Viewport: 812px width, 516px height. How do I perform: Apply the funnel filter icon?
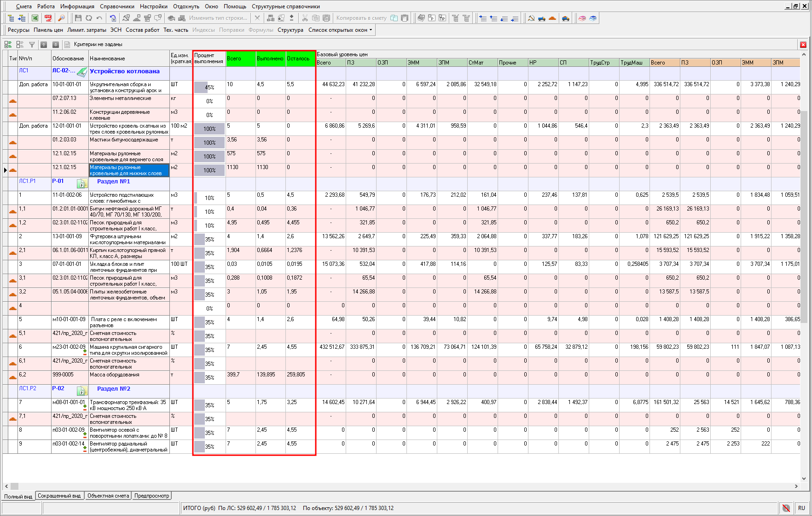(x=32, y=45)
